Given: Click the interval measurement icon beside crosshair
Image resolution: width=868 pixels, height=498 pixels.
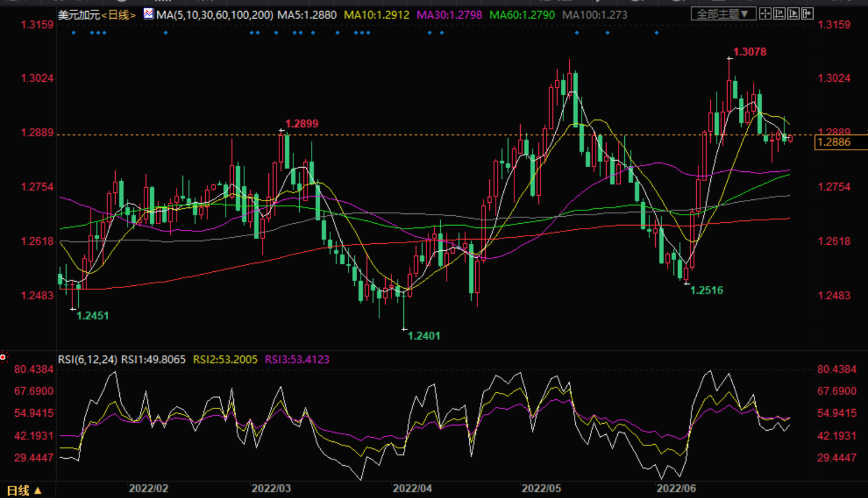Looking at the screenshot, I should [779, 13].
